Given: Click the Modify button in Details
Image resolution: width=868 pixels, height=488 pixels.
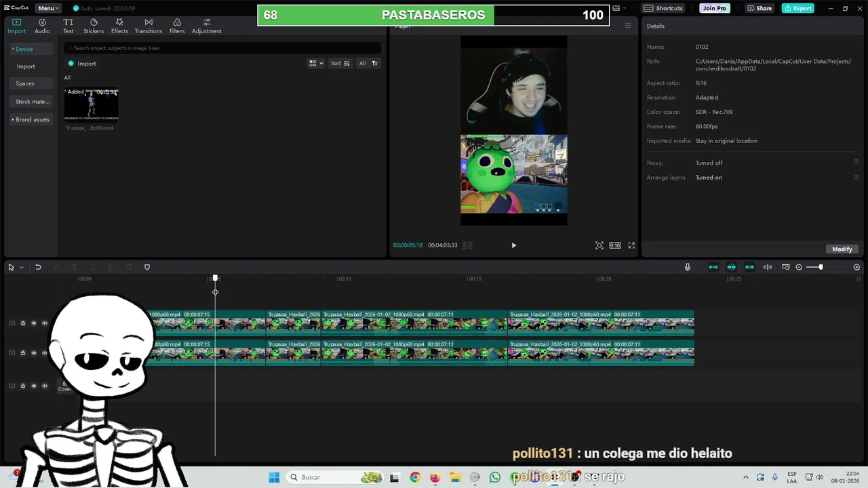Looking at the screenshot, I should coord(842,249).
